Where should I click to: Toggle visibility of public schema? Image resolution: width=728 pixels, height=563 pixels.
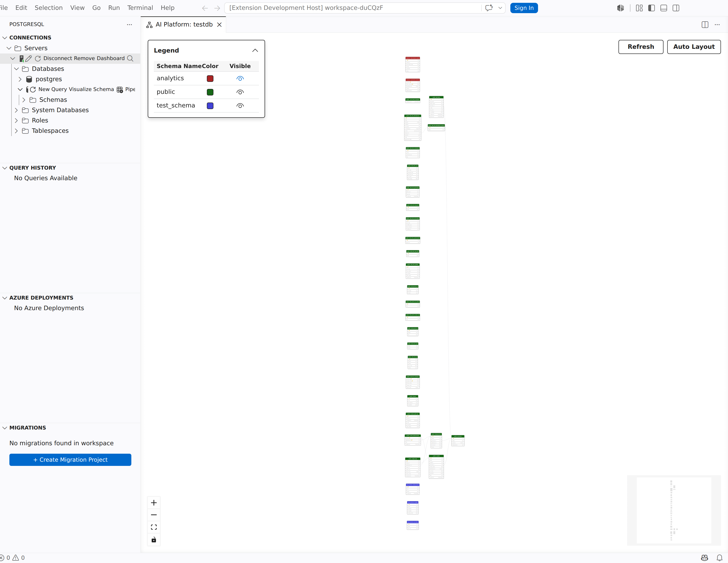click(240, 92)
